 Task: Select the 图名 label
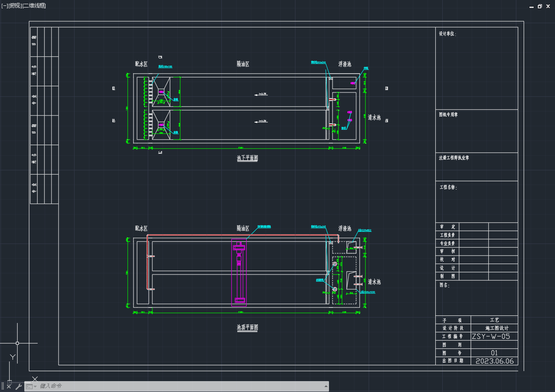click(x=444, y=285)
